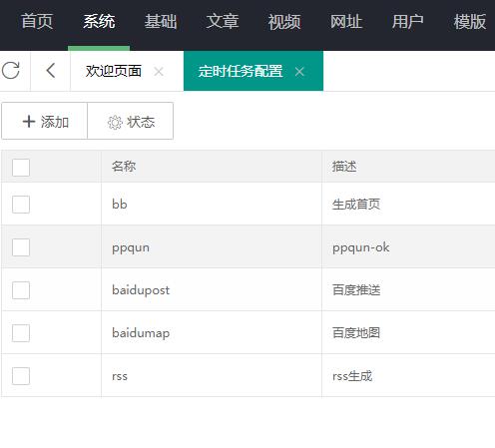Open the 视频 menu

pos(284,22)
